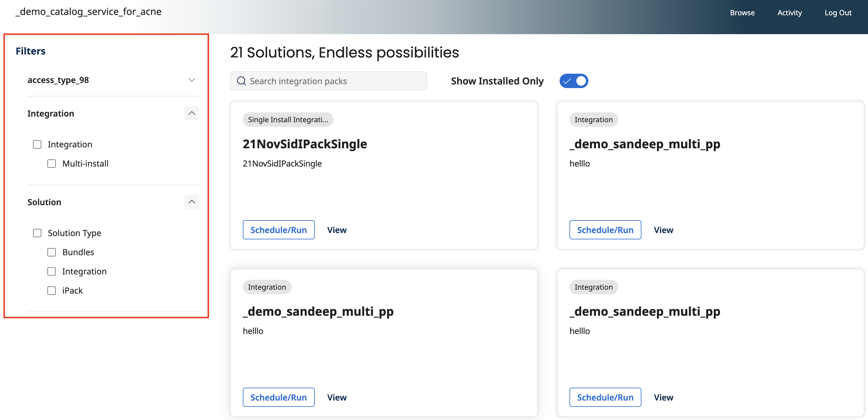Expand the access_type_98 filter dropdown
Screen dimensions: 868x420
tap(192, 80)
